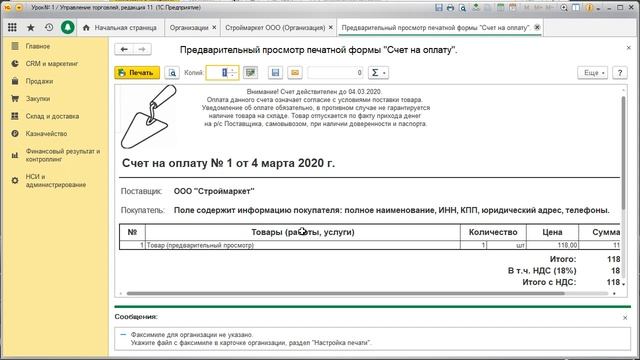Close the Строймаркет ООО (Организация) tab
Viewport: 640px width, 360px height.
pyautogui.click(x=331, y=27)
